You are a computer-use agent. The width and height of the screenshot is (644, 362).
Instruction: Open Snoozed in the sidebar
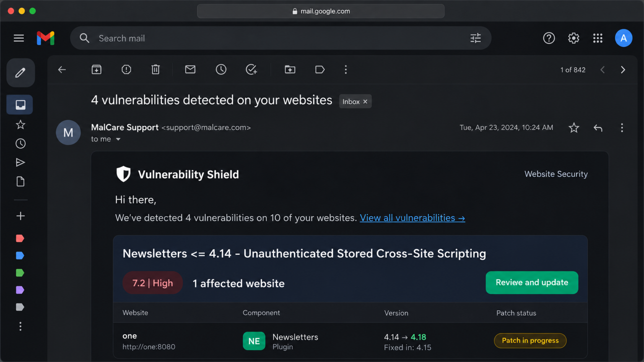[x=20, y=144]
